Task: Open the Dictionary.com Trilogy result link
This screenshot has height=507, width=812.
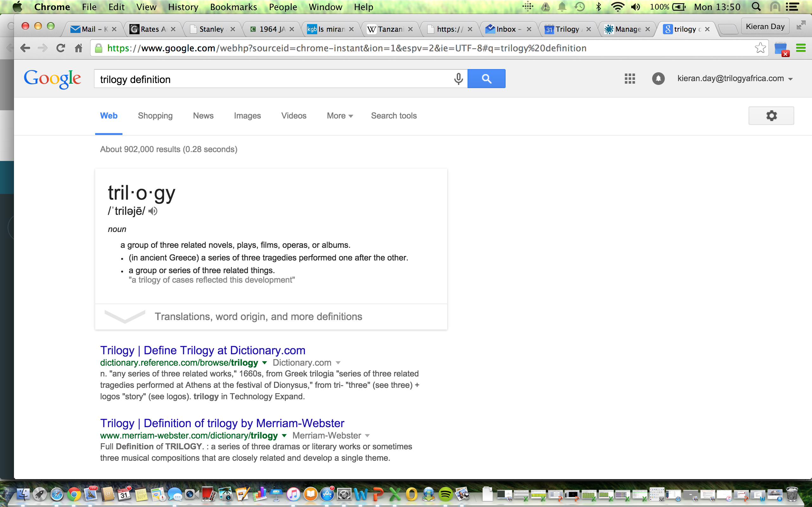Action: (x=203, y=350)
